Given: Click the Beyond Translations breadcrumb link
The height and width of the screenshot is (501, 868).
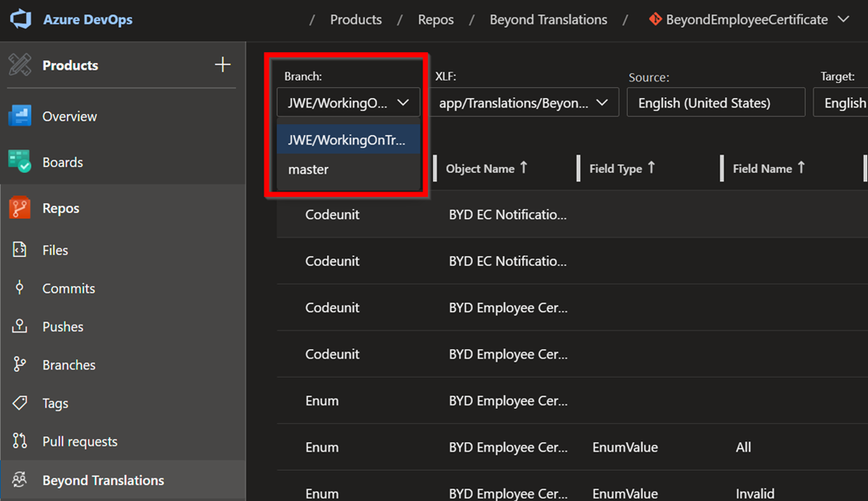Looking at the screenshot, I should [x=548, y=19].
